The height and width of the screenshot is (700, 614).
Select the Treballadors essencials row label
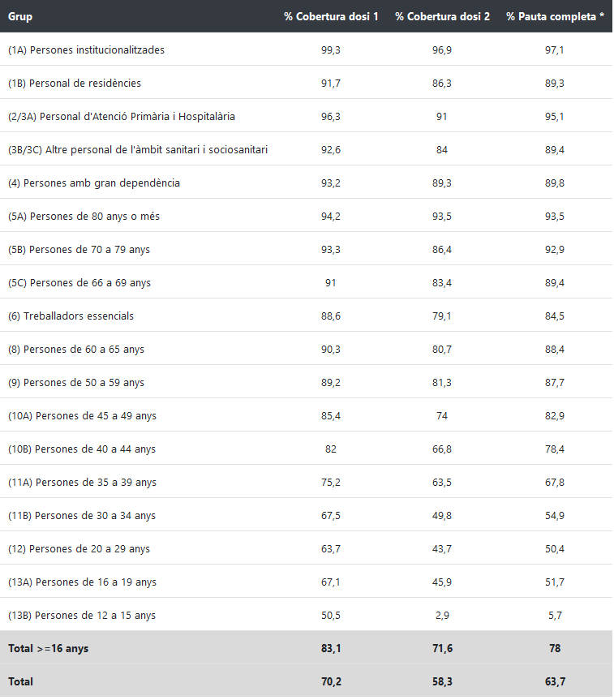pyautogui.click(x=71, y=316)
